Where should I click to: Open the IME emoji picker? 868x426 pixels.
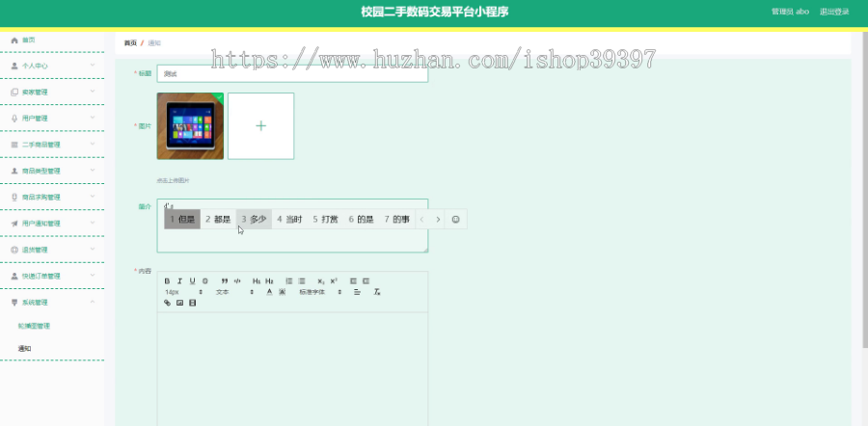(x=455, y=219)
